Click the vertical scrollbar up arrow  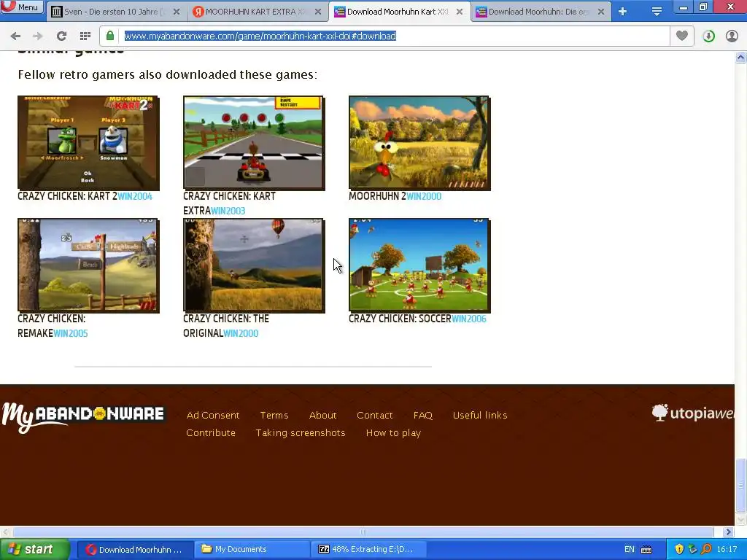pyautogui.click(x=741, y=58)
